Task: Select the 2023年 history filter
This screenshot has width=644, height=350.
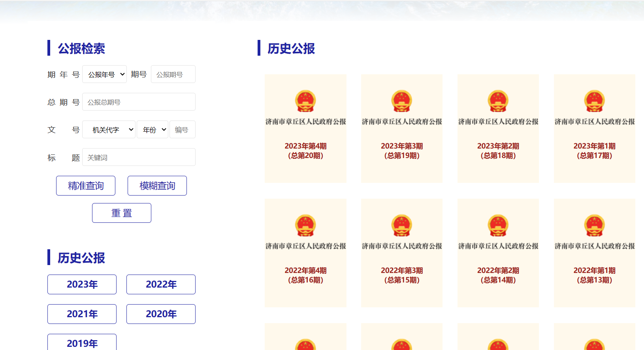Action: point(82,284)
